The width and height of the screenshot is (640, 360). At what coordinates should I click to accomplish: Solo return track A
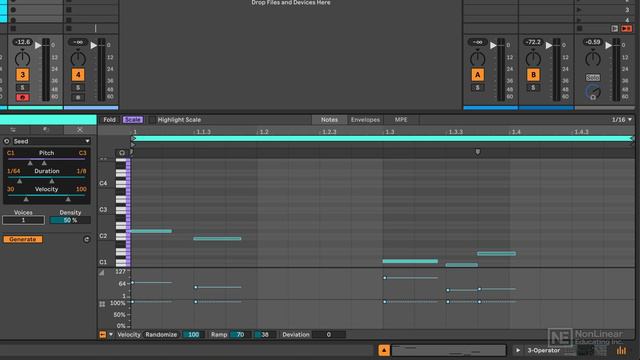tap(478, 87)
